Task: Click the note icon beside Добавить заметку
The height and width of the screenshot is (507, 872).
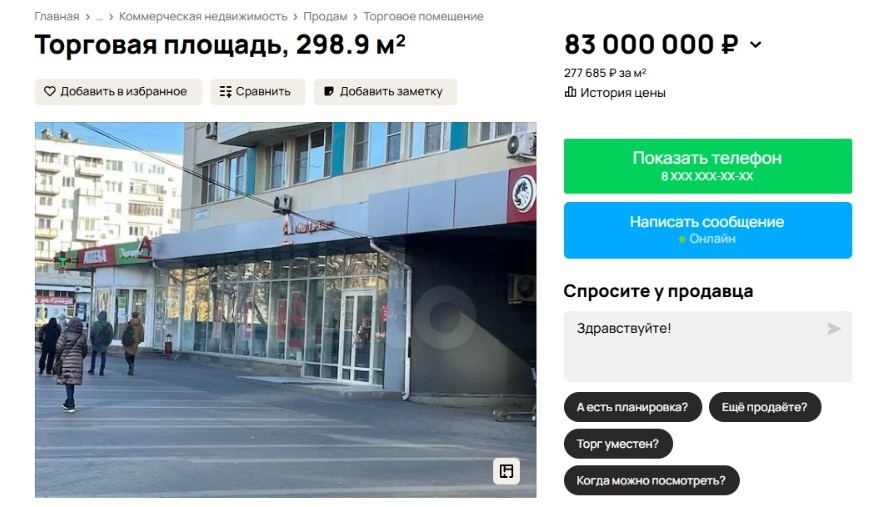Action: point(329,91)
